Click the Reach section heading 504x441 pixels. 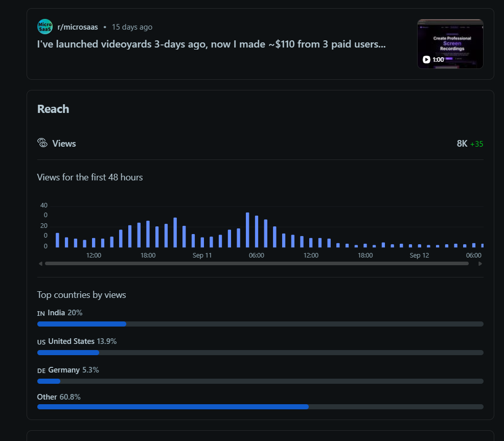pyautogui.click(x=53, y=109)
